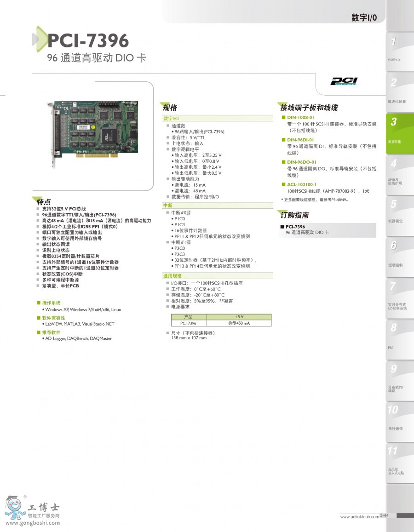
Task: Toggle the green square bullet for DIN-96DO-01
Action: point(283,162)
